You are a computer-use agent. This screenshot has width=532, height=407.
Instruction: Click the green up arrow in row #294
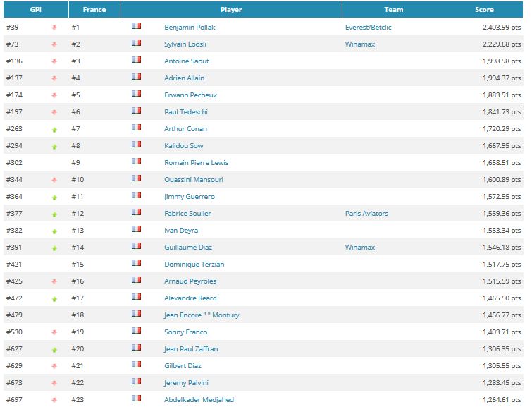click(54, 147)
